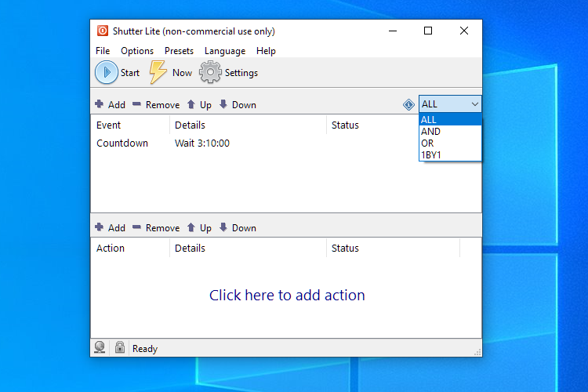
Task: Click the Now button label
Action: click(182, 73)
